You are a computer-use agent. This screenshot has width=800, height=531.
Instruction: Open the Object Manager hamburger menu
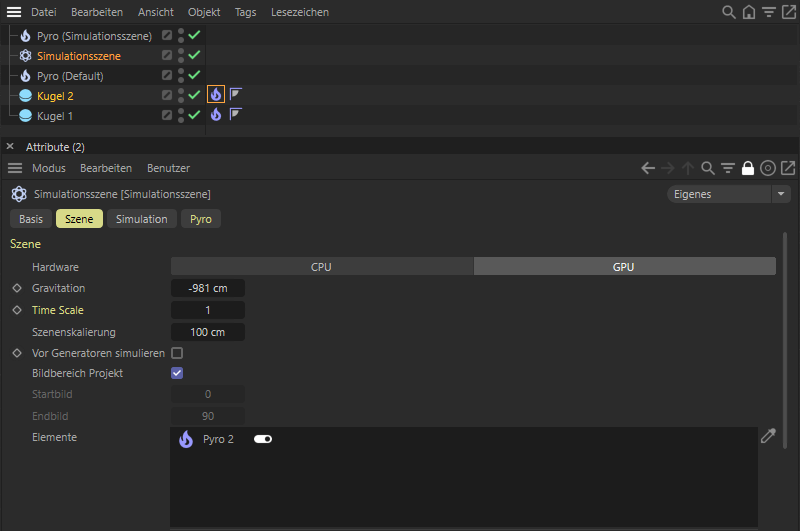pyautogui.click(x=14, y=12)
